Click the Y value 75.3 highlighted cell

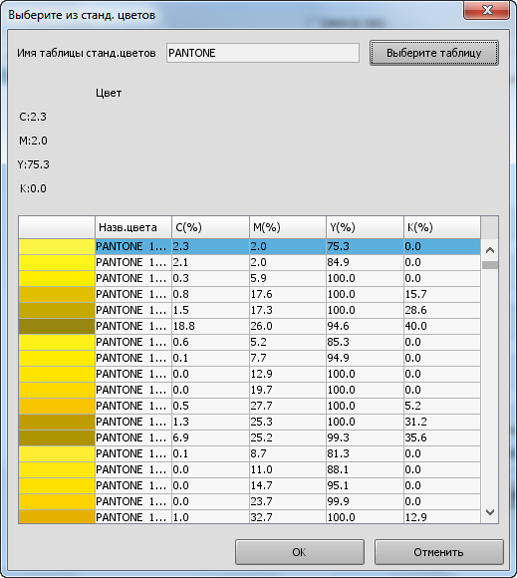(x=365, y=246)
